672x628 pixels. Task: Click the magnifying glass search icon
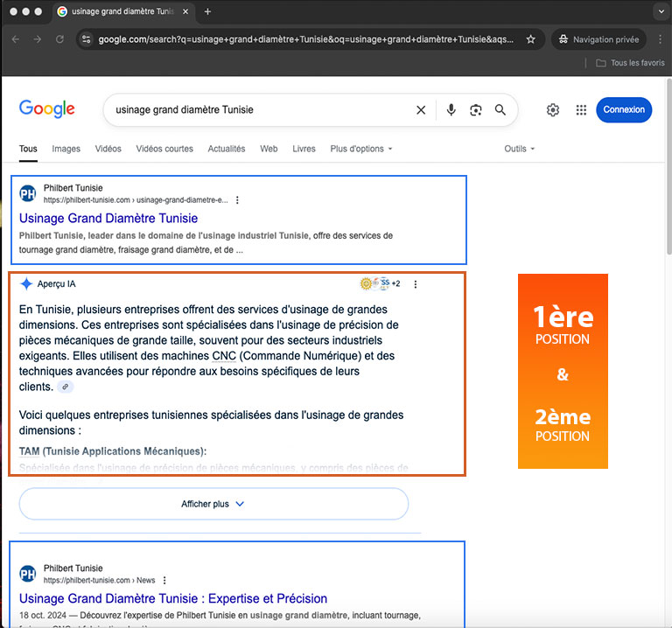coord(500,110)
